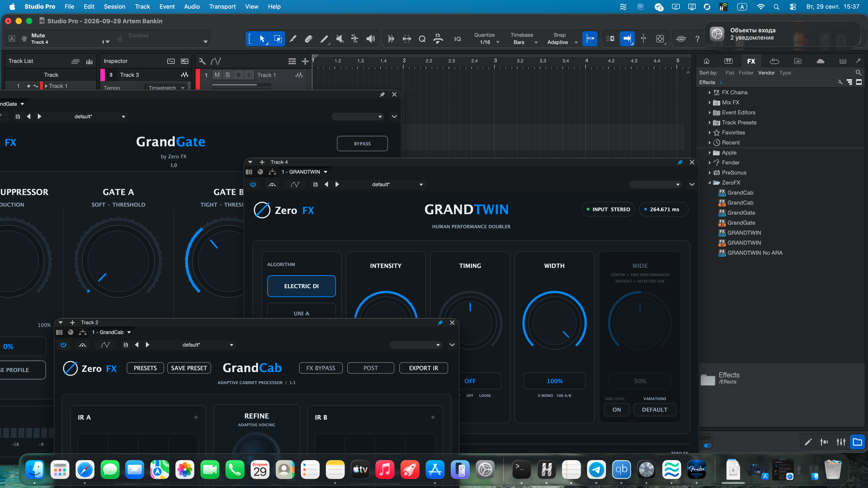Expand the Track Presets folder
The image size is (868, 488).
point(710,123)
